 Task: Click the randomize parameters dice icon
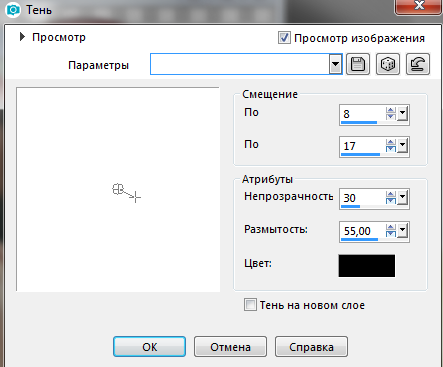coord(388,64)
